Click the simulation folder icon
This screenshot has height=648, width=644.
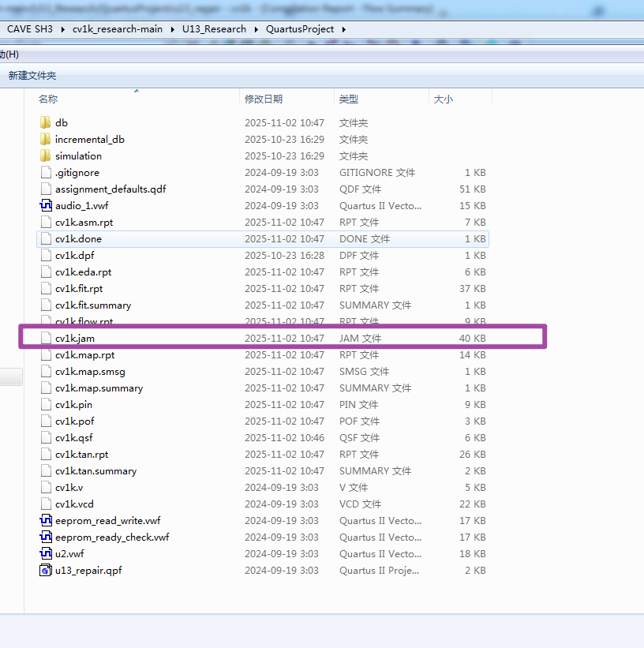[46, 155]
